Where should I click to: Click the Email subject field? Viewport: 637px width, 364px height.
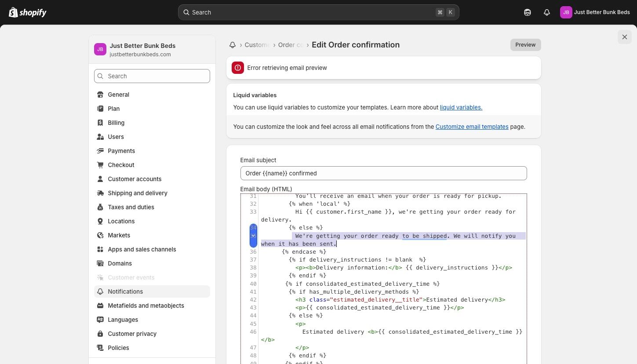[383, 173]
